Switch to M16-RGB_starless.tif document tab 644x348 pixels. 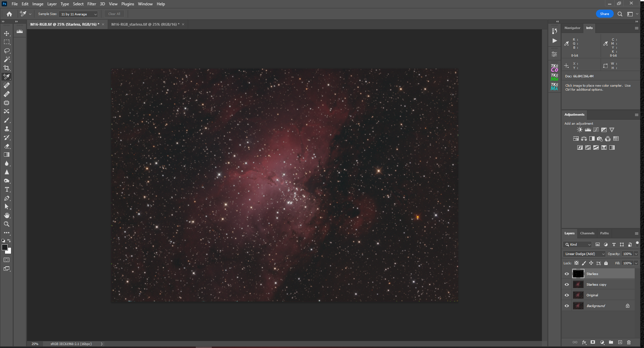pos(145,24)
